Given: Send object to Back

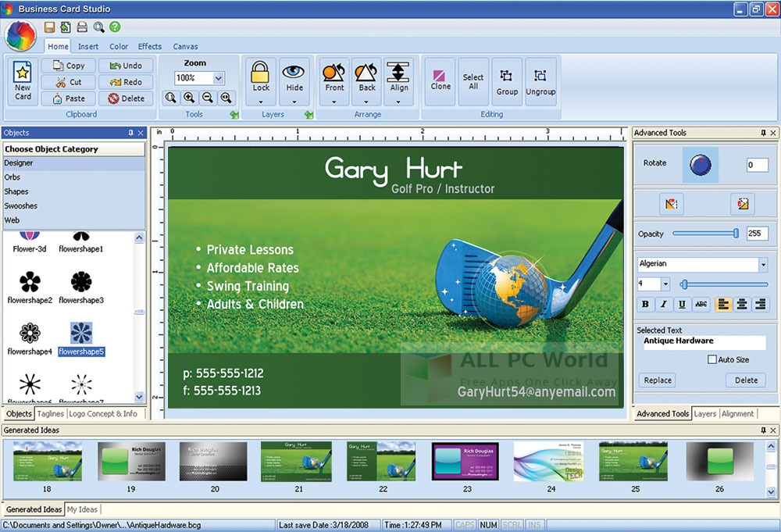Looking at the screenshot, I should pos(367,76).
